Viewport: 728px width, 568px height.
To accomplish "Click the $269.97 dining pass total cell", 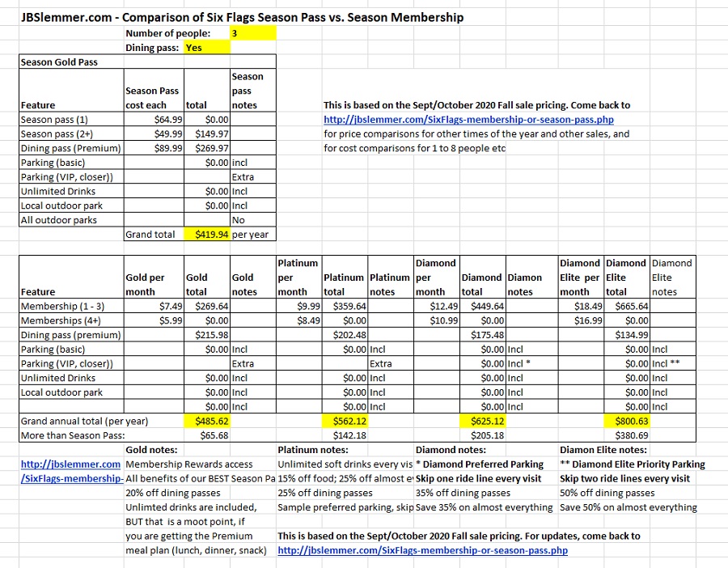I will pos(207,148).
